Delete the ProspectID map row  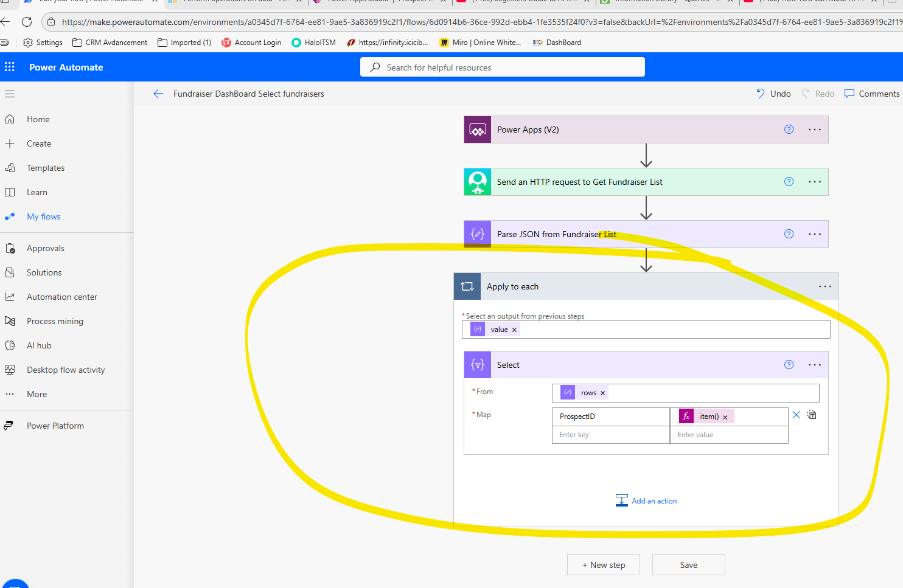click(x=797, y=415)
